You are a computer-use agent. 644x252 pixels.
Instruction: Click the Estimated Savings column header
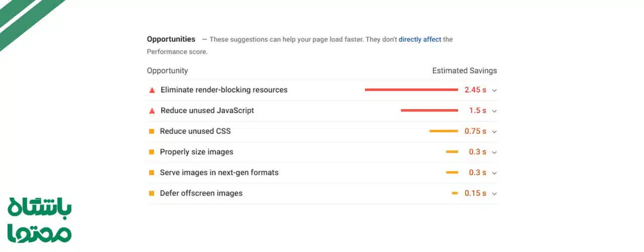[x=464, y=71]
